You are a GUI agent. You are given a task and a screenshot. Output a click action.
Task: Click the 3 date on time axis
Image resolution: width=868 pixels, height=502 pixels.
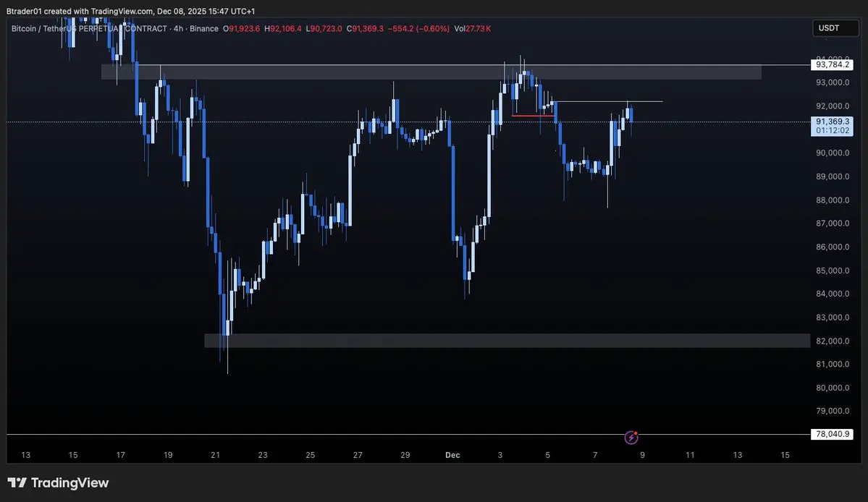(500, 455)
